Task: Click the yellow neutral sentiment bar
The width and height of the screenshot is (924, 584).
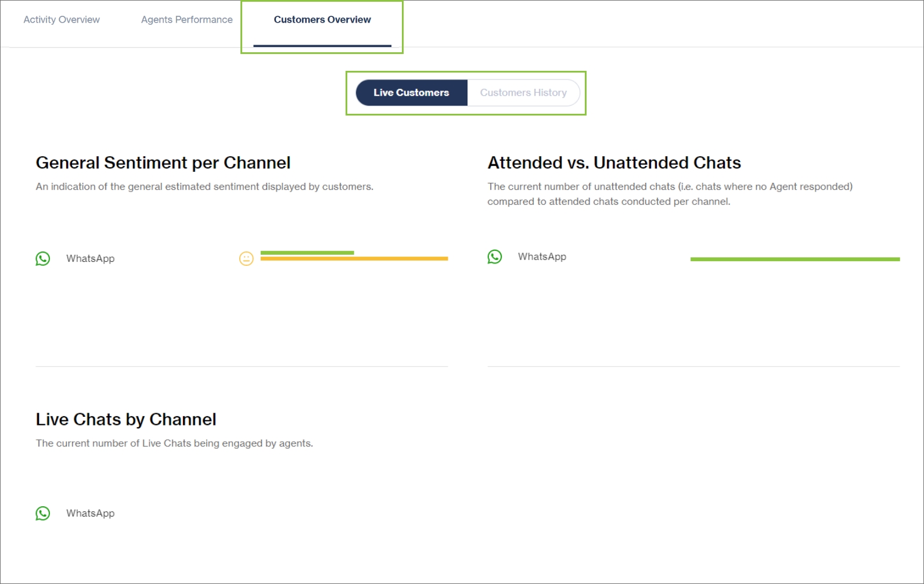Action: pyautogui.click(x=354, y=259)
